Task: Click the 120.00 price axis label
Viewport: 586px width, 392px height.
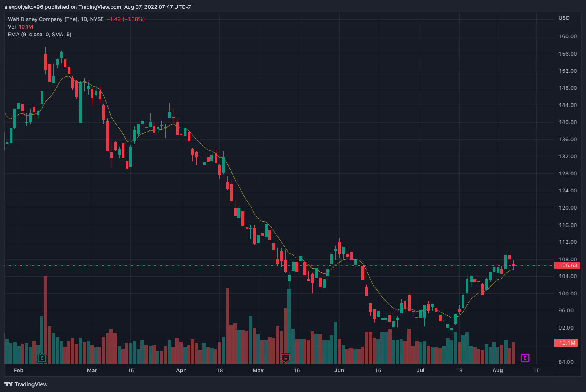Action: click(x=568, y=208)
